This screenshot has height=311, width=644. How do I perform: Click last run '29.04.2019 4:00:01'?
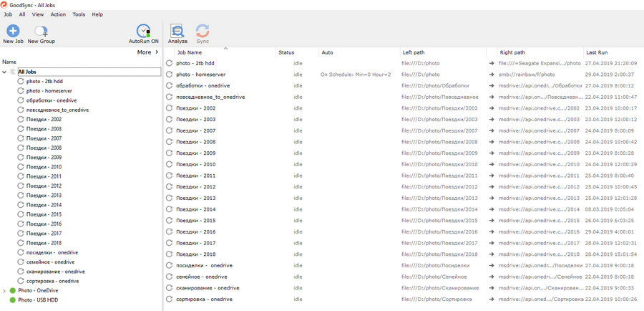click(x=611, y=231)
